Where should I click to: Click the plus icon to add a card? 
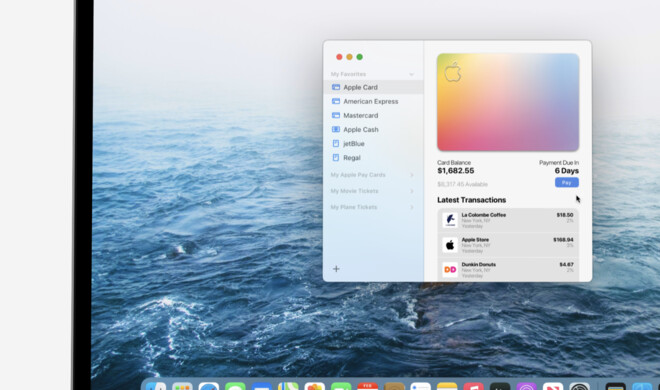tap(336, 269)
